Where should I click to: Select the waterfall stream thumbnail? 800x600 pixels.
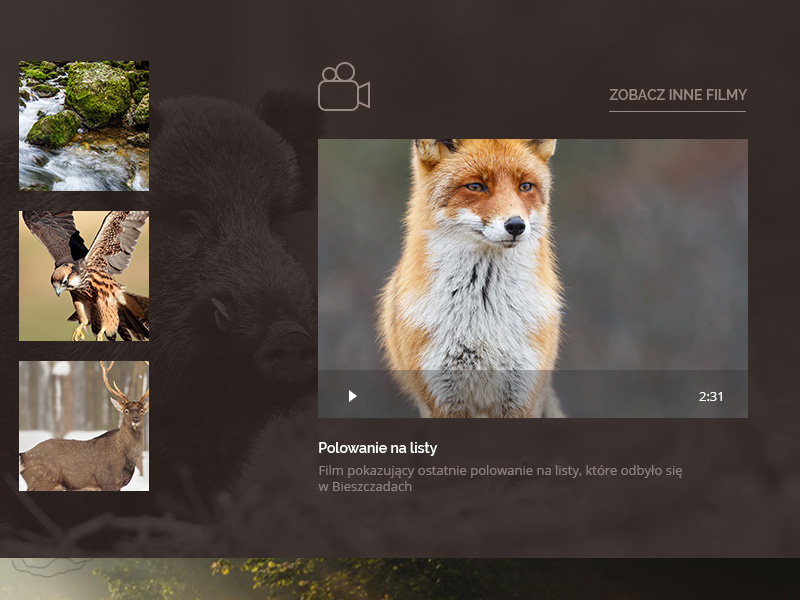click(x=84, y=124)
